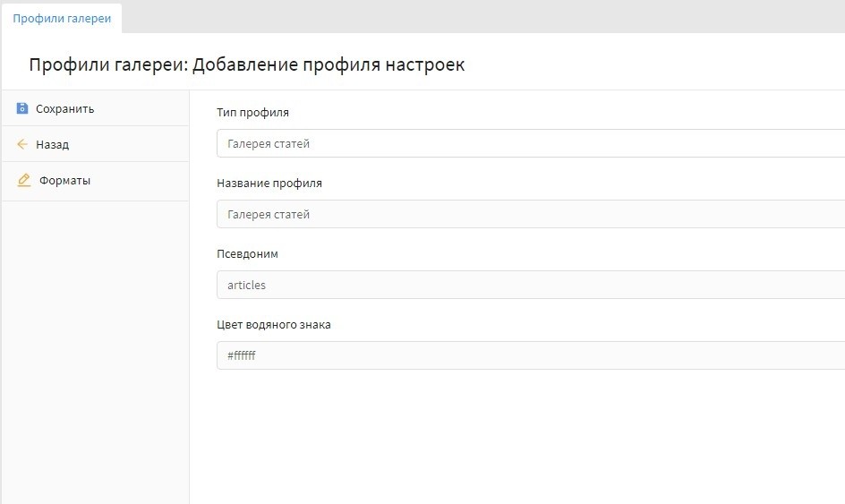Switch to the Профили галереи tab
Viewport: 845px width, 504px height.
(x=62, y=18)
